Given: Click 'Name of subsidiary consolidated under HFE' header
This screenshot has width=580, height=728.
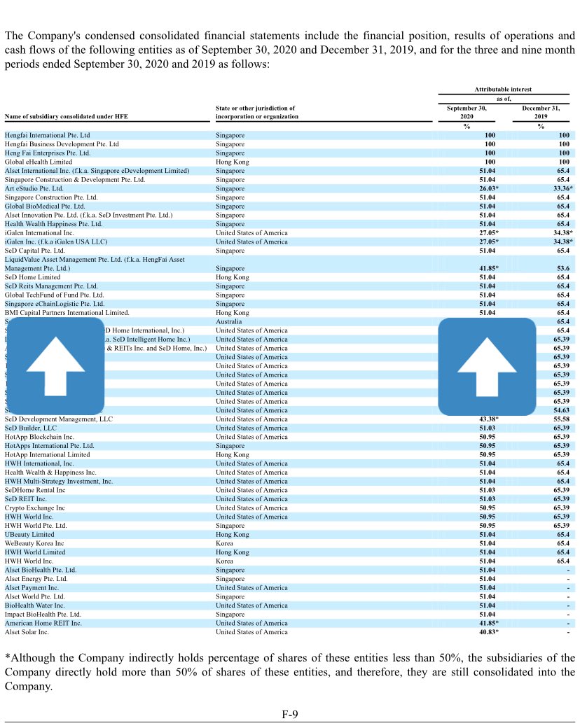Looking at the screenshot, I should pyautogui.click(x=66, y=116).
